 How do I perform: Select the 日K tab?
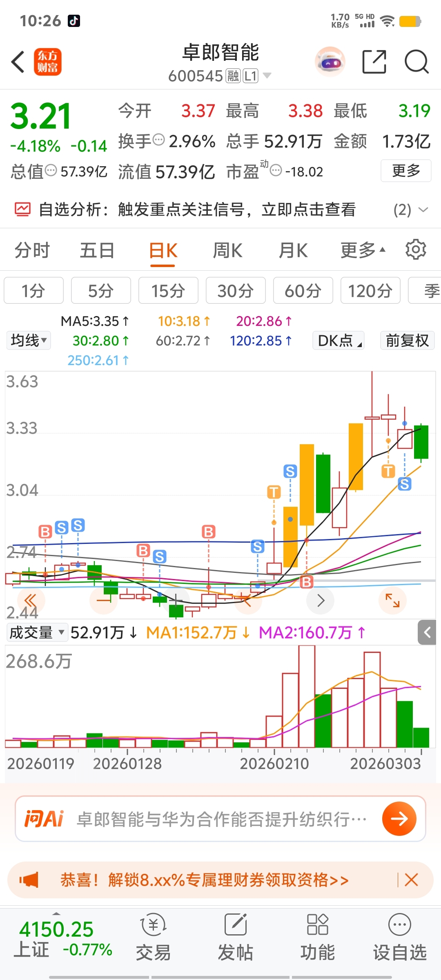(x=163, y=250)
